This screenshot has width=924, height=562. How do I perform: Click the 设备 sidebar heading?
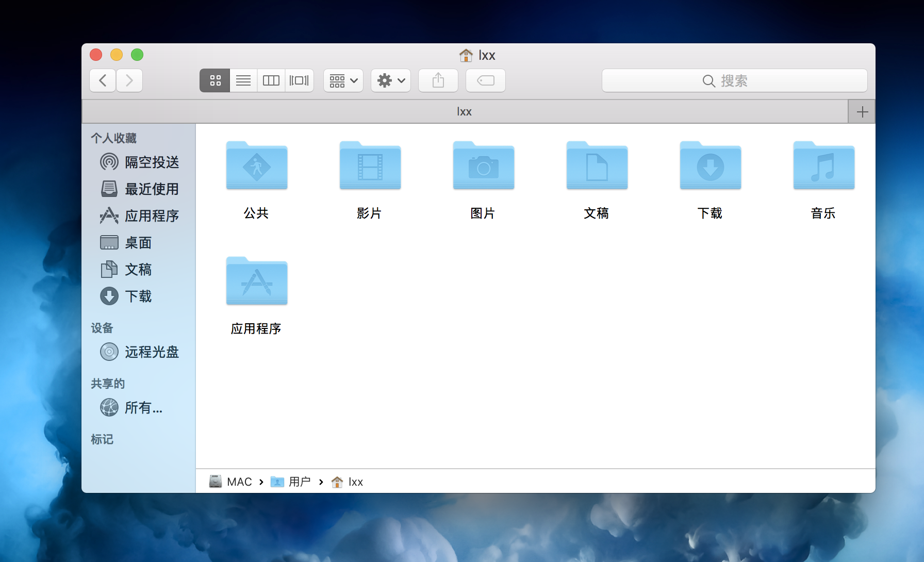(102, 328)
